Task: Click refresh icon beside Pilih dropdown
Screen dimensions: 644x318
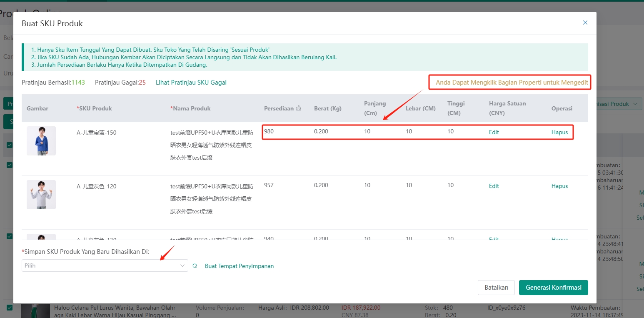Action: [x=195, y=265]
